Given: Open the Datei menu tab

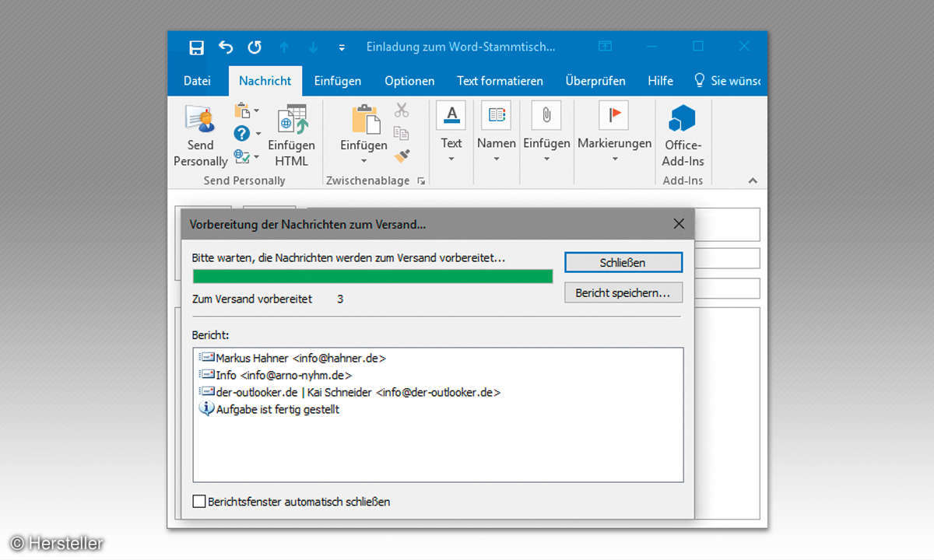Looking at the screenshot, I should coord(197,81).
